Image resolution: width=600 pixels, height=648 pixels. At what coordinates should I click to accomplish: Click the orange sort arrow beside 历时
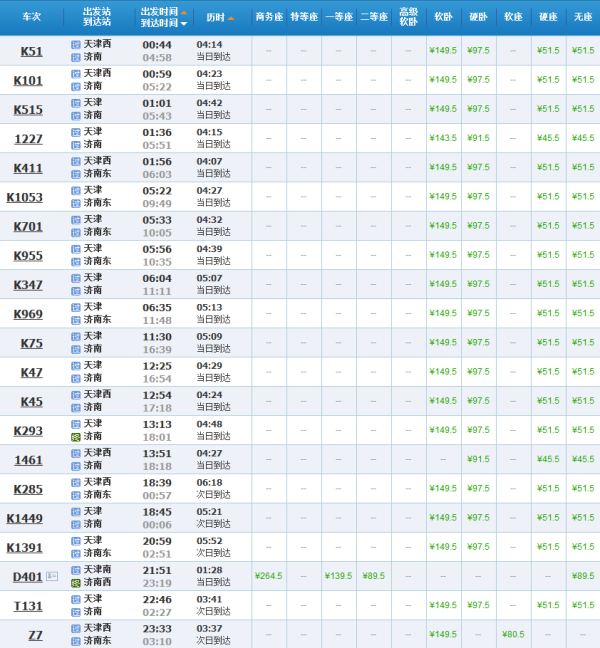coord(232,18)
